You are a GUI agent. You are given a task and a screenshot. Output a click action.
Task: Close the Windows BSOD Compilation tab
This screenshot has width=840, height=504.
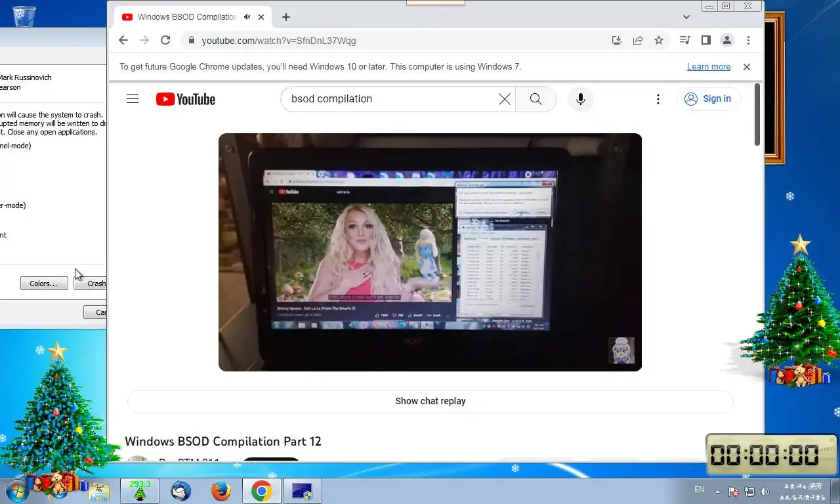[x=261, y=17]
